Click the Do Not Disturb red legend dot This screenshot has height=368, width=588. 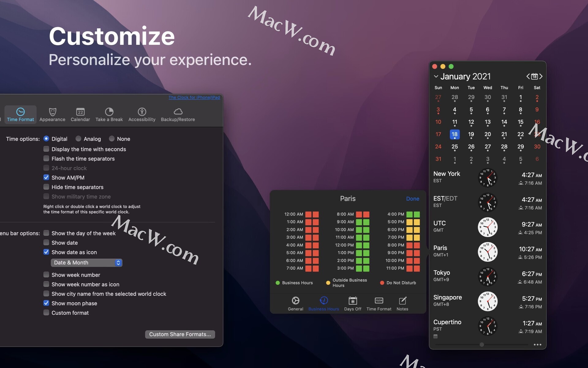tap(382, 283)
